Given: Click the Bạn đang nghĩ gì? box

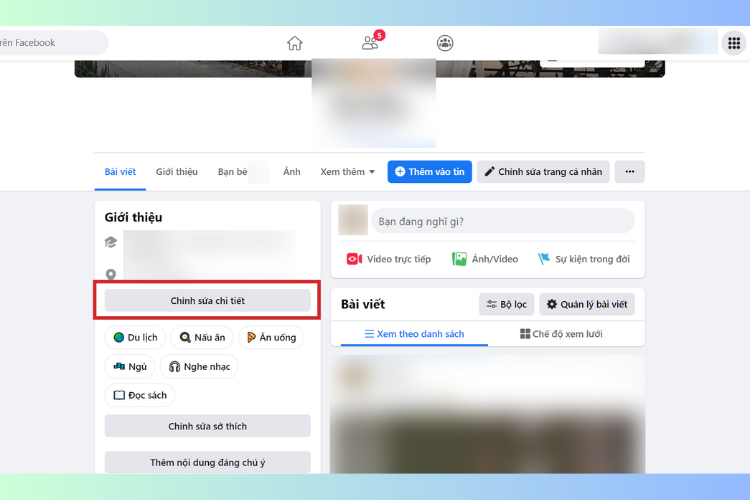Looking at the screenshot, I should [503, 222].
